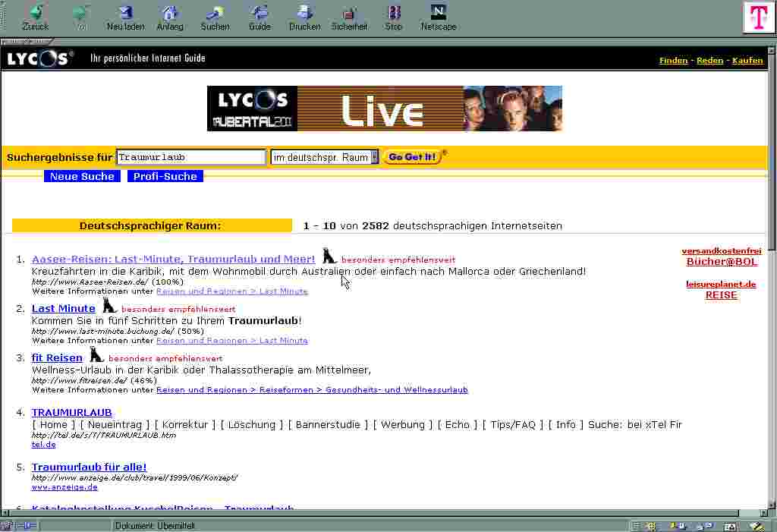Click the Netscape toolbar button
This screenshot has height=532, width=777.
pos(438,17)
